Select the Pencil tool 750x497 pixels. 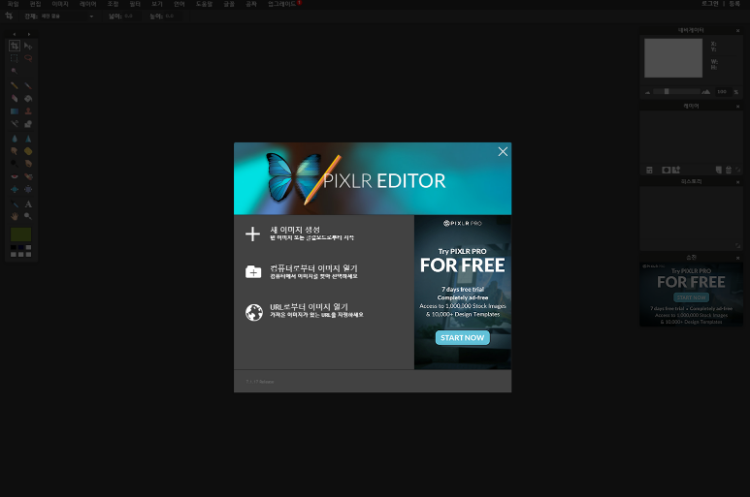(14, 86)
